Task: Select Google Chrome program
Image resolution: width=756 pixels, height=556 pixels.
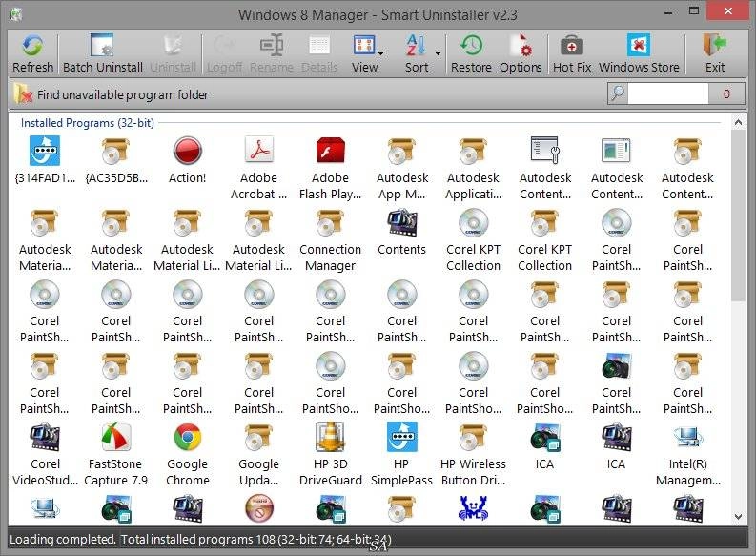Action: click(187, 455)
